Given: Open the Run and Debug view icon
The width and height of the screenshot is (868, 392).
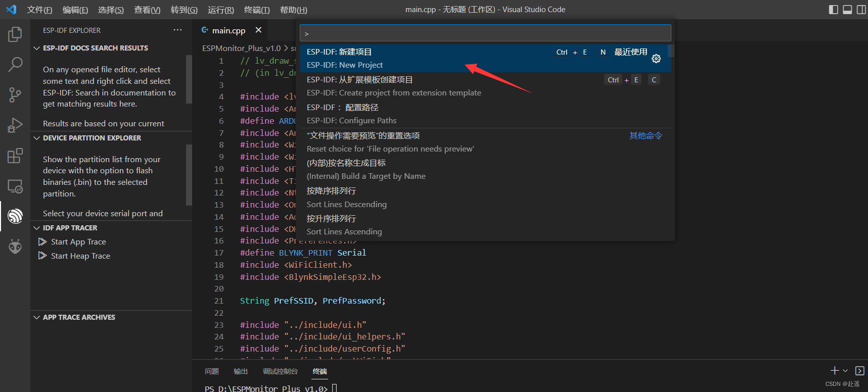Looking at the screenshot, I should 15,125.
